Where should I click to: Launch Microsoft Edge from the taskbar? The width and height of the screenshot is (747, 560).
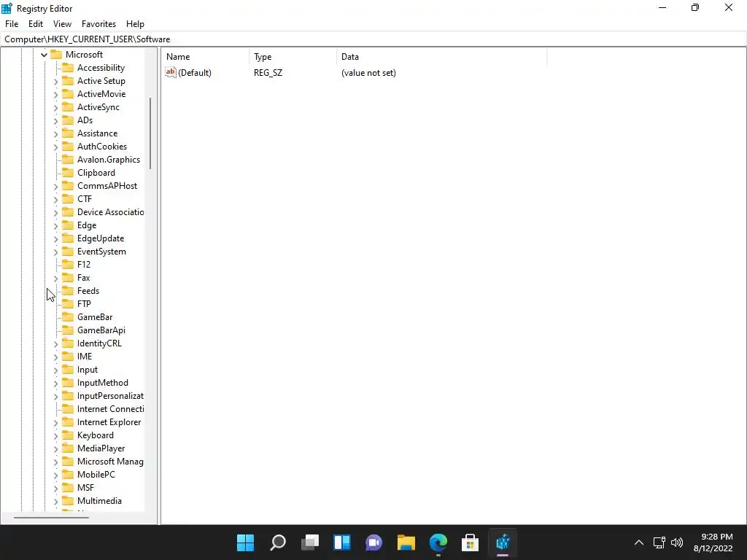coord(438,542)
